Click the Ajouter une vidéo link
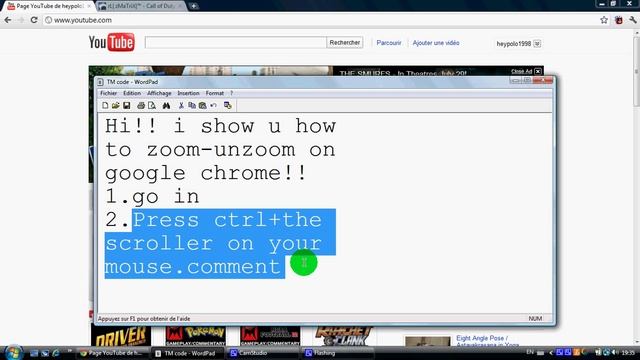 (436, 43)
